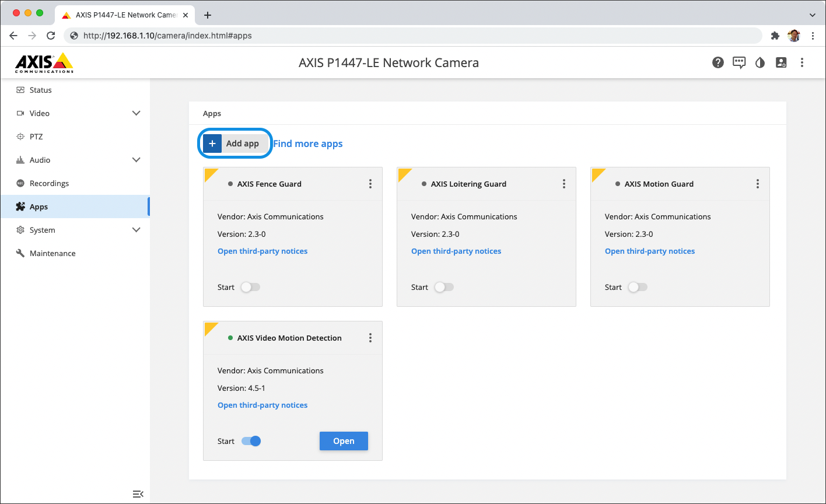Enable the AXIS Loitering Guard Start switch
The image size is (826, 504).
(444, 287)
